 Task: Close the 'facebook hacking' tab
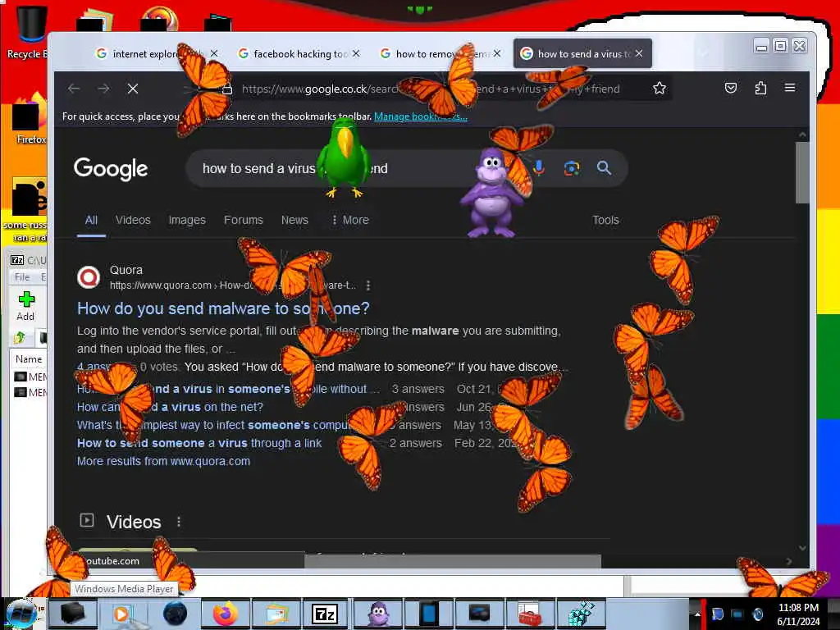click(x=356, y=53)
